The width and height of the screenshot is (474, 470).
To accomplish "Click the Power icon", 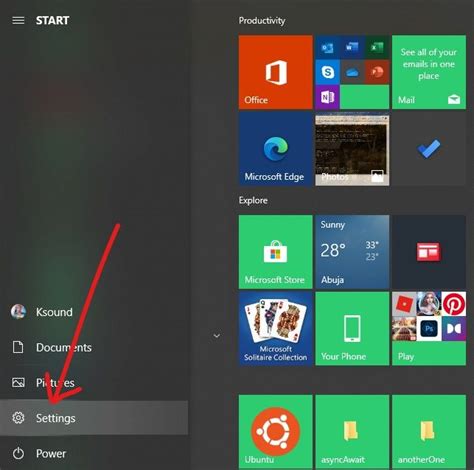I will click(18, 453).
